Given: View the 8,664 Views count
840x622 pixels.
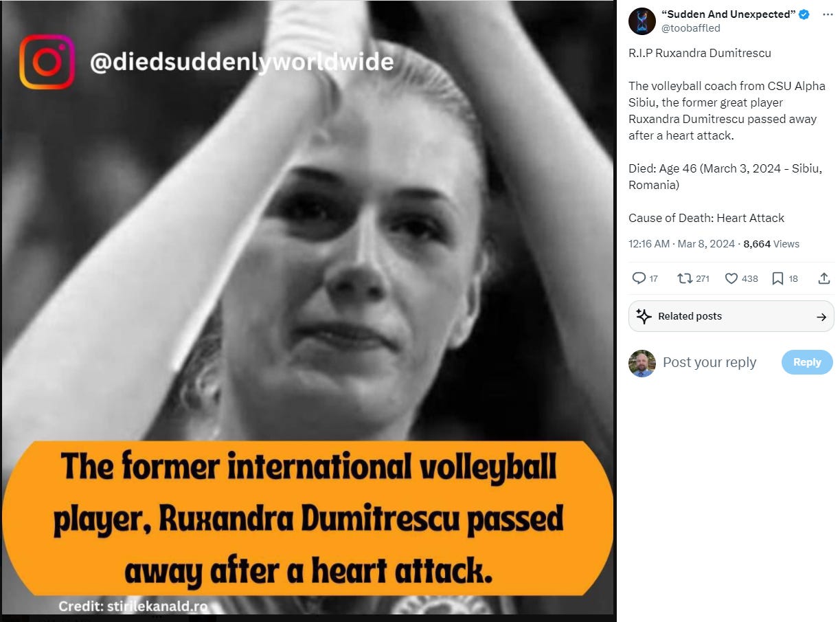Looking at the screenshot, I should click(x=771, y=244).
